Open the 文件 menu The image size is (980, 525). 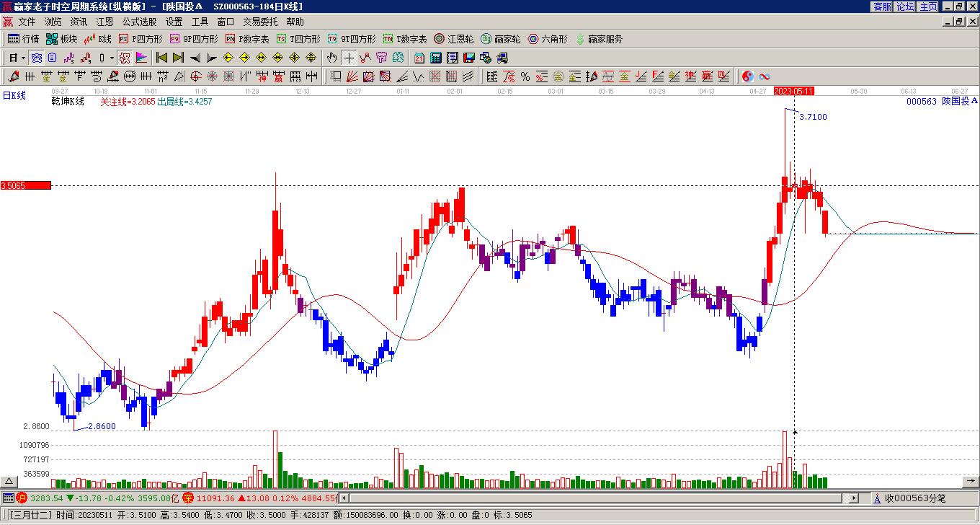click(27, 22)
